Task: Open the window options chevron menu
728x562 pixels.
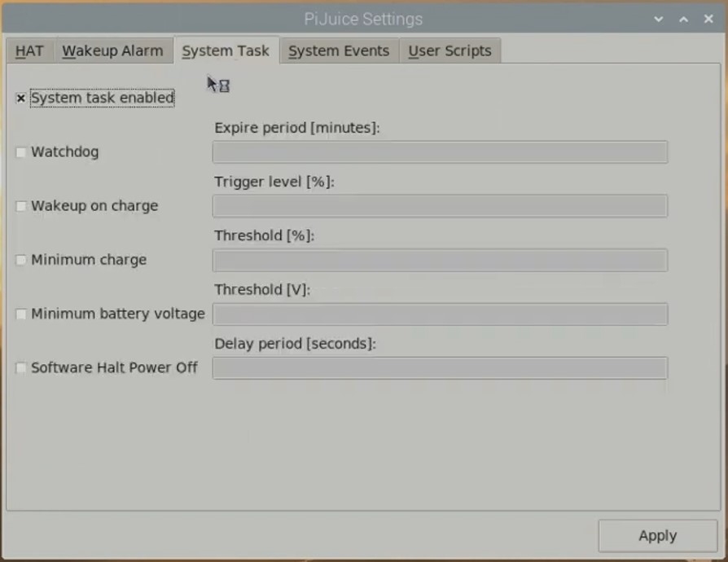Action: pyautogui.click(x=658, y=19)
